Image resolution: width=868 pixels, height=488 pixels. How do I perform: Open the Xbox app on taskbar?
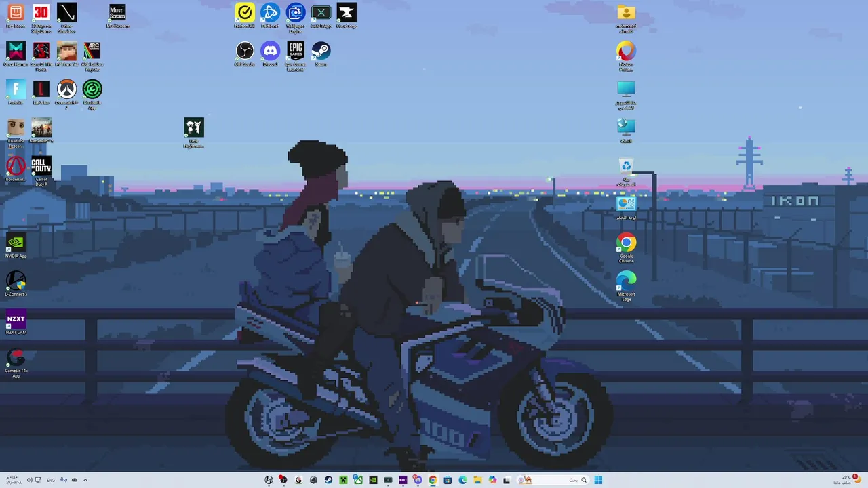point(358,480)
